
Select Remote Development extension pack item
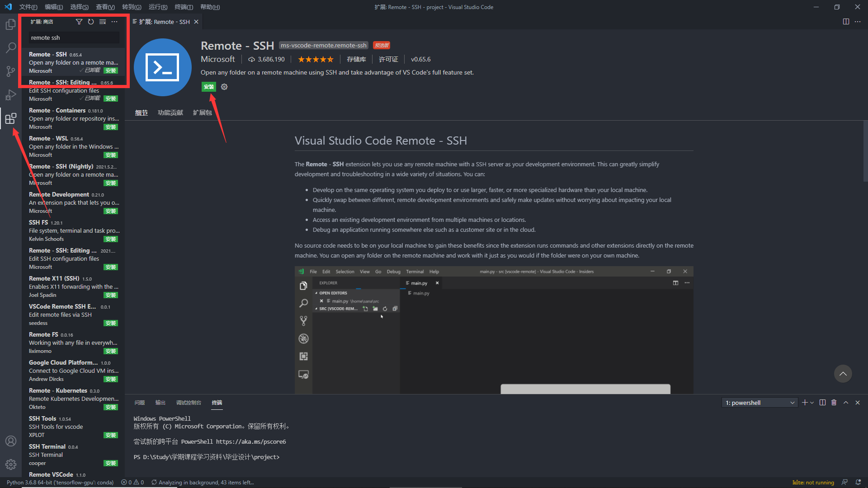point(73,202)
